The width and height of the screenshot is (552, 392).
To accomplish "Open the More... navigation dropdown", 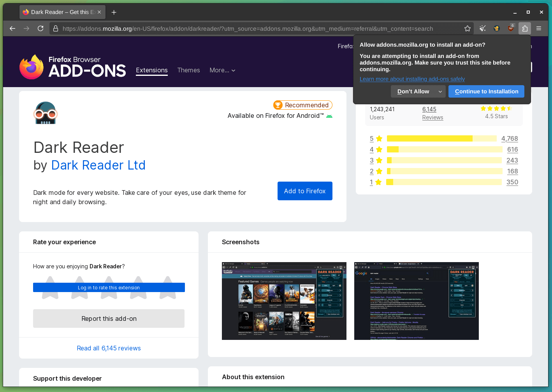I will 222,70.
